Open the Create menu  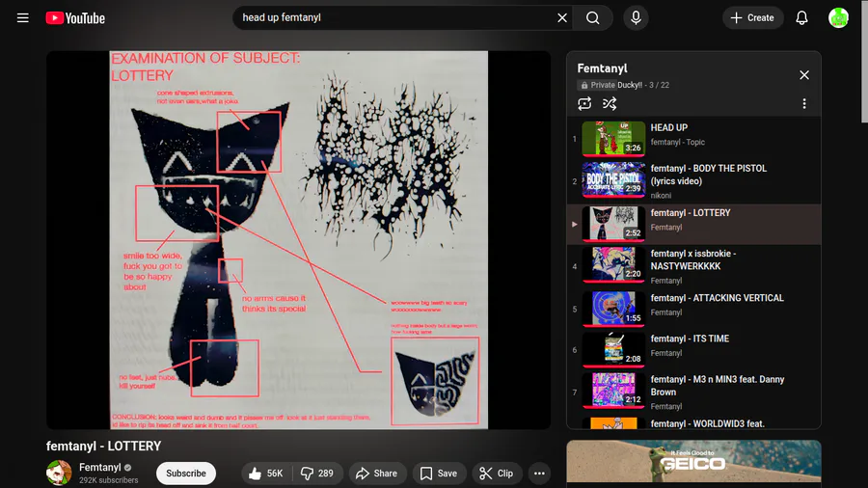pyautogui.click(x=752, y=17)
